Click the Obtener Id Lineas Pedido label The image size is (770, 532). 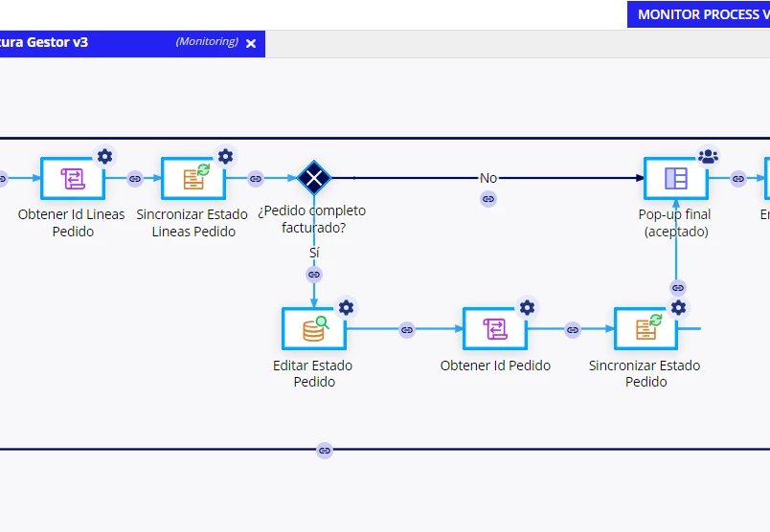point(72,223)
